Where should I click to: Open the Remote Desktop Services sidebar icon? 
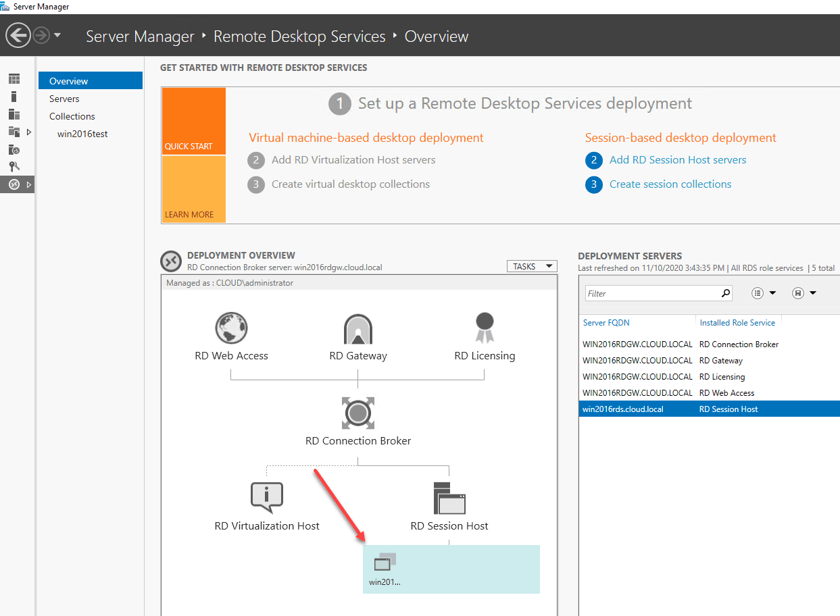pyautogui.click(x=14, y=184)
